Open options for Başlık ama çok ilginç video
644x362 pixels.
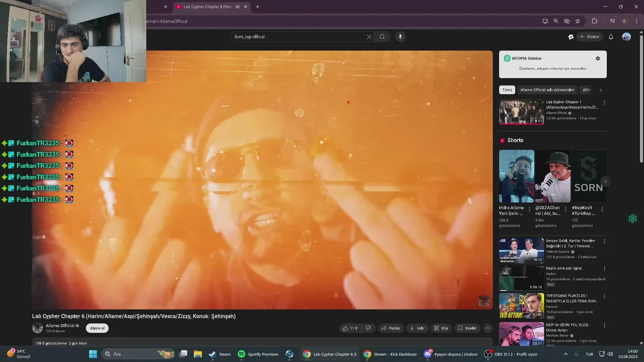604,269
